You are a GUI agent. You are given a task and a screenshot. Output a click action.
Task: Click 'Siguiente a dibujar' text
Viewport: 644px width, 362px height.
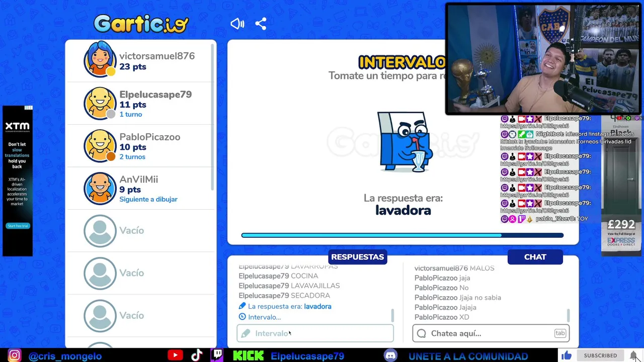click(x=148, y=199)
